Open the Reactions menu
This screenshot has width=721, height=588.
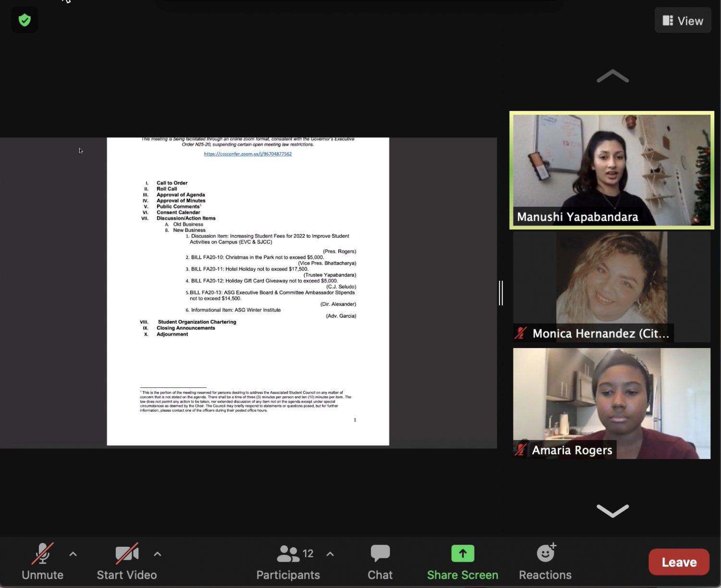(545, 562)
